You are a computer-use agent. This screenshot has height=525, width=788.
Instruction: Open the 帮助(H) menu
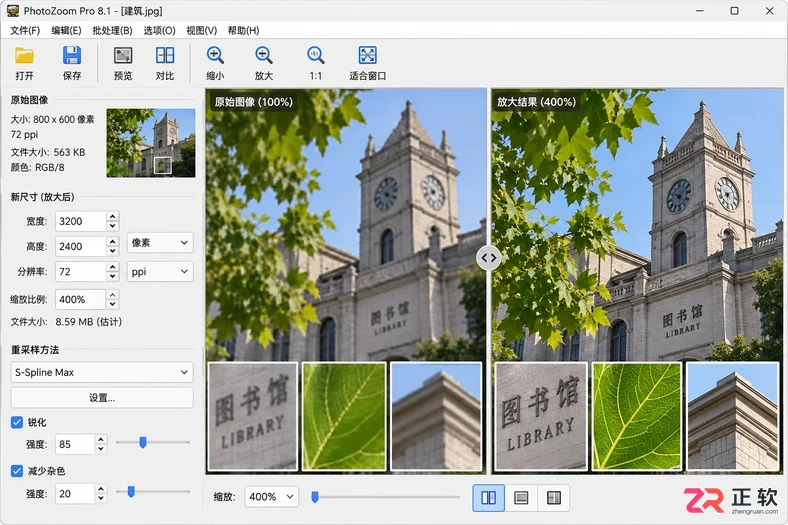(x=243, y=31)
